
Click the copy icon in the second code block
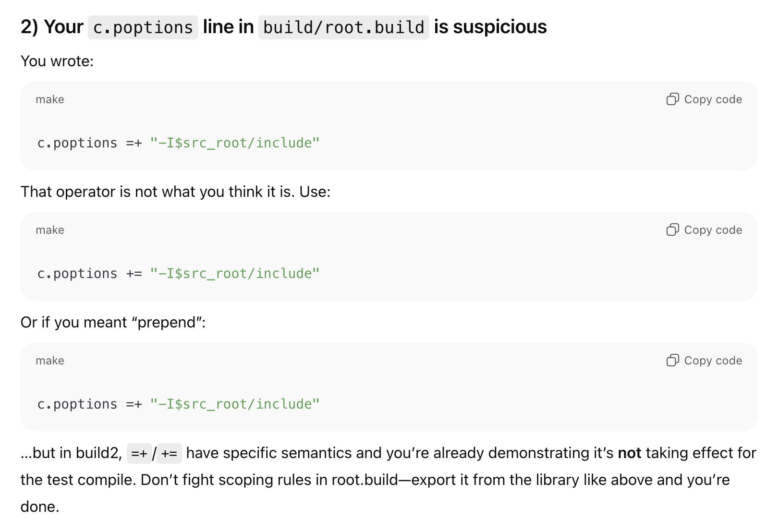(672, 230)
